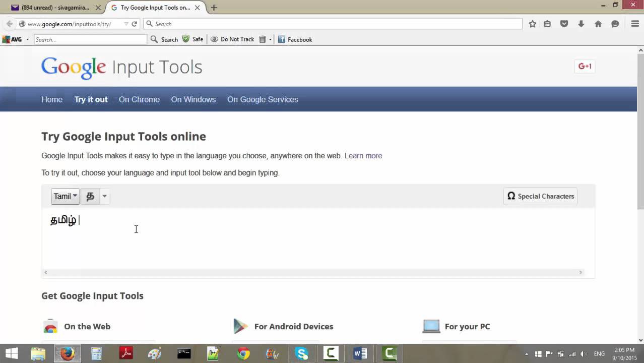Open the URL bar history dropdown arrow
Screen dimensions: 644x363
(x=126, y=24)
